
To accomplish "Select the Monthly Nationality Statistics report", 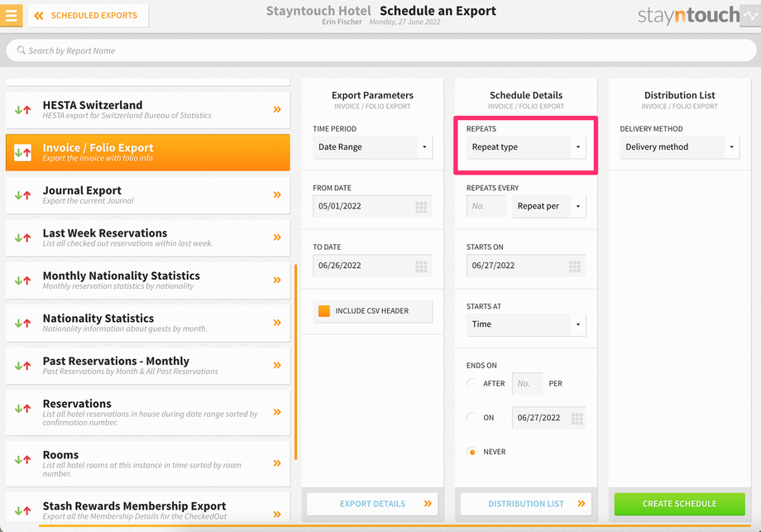I will pyautogui.click(x=148, y=280).
